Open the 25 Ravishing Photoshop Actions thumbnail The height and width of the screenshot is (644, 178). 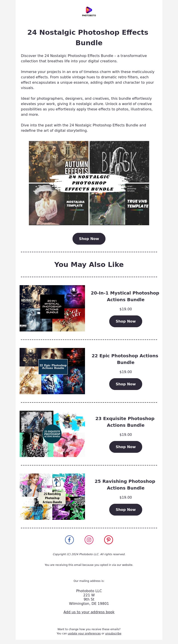[52, 496]
